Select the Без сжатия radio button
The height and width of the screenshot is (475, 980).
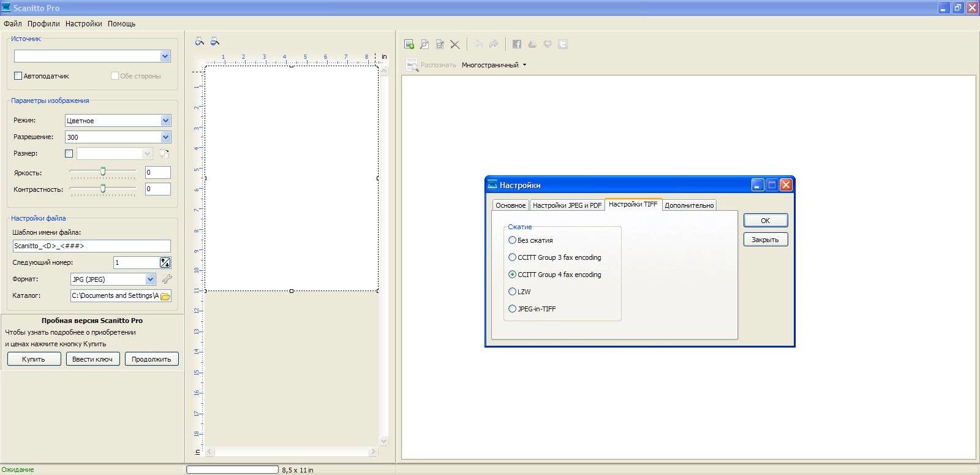pos(513,240)
